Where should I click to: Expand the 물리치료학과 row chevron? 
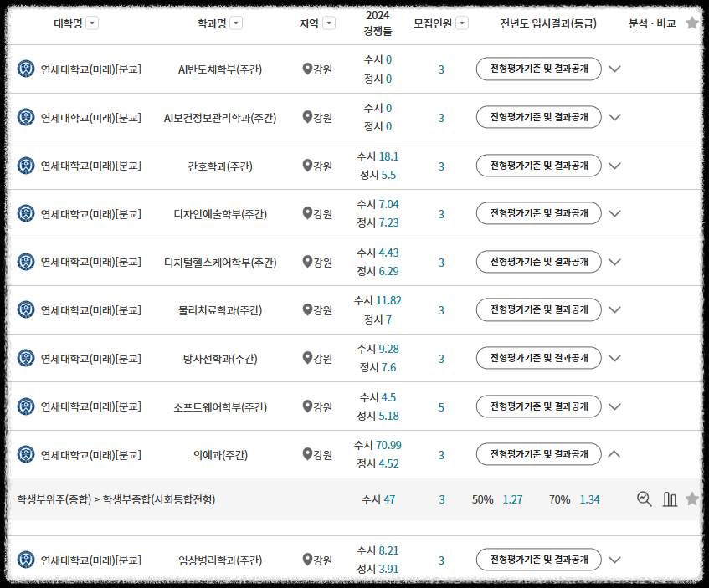pos(614,309)
